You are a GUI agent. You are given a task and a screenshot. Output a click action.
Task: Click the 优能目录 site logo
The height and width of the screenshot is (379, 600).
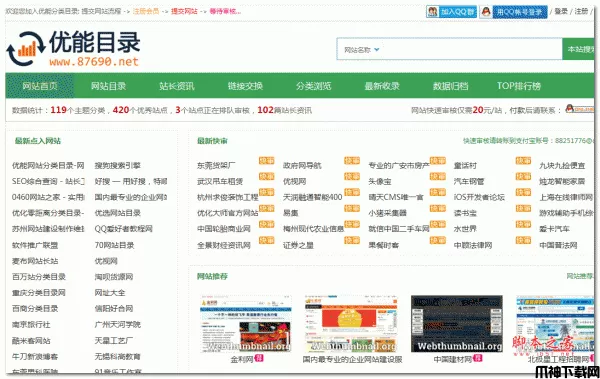pyautogui.click(x=73, y=48)
